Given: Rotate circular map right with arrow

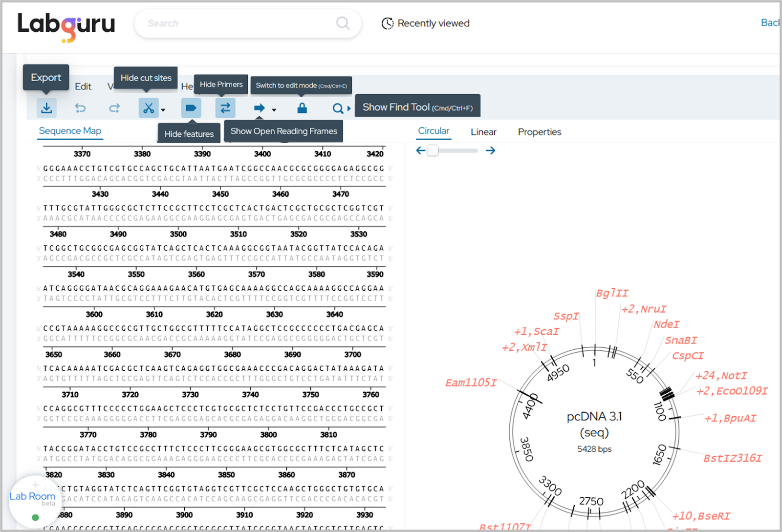Looking at the screenshot, I should 491,150.
